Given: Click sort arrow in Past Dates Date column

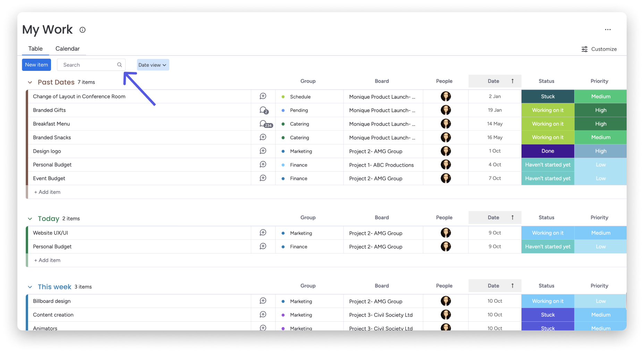Looking at the screenshot, I should click(x=512, y=81).
